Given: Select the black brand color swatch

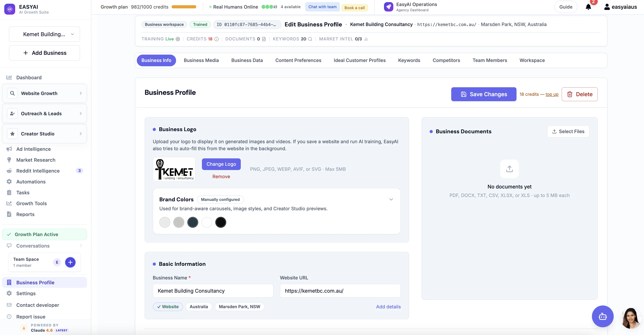Looking at the screenshot, I should pyautogui.click(x=221, y=222).
